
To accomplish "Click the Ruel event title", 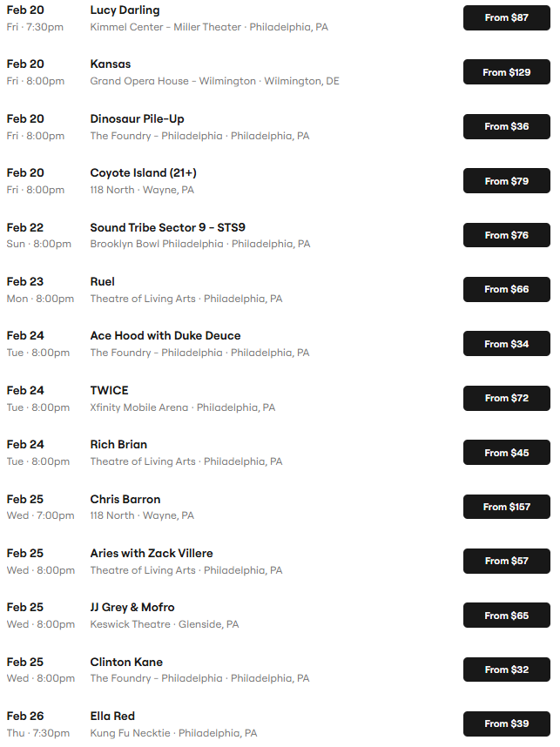I will pos(103,281).
